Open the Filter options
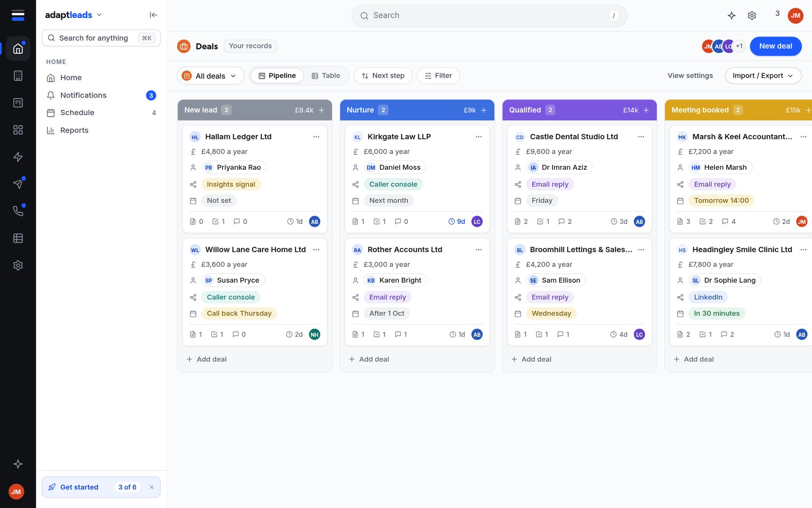Viewport: 812px width, 508px height. tap(438, 76)
